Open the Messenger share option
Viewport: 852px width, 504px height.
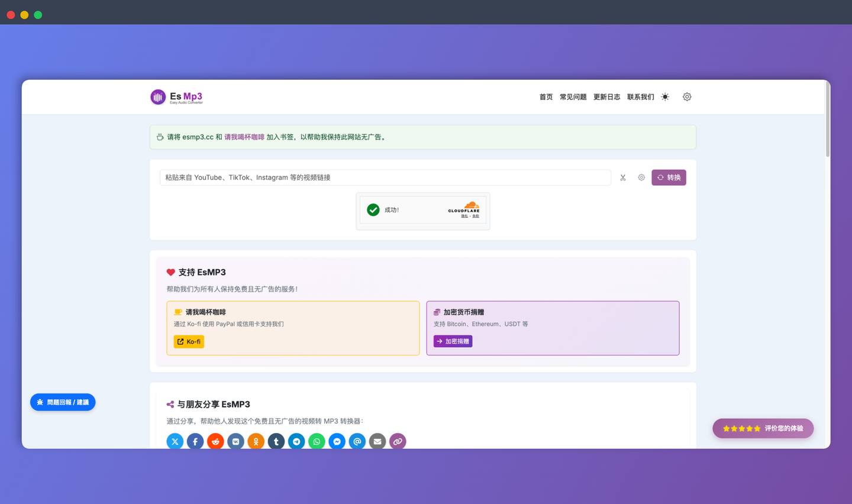pos(337,441)
